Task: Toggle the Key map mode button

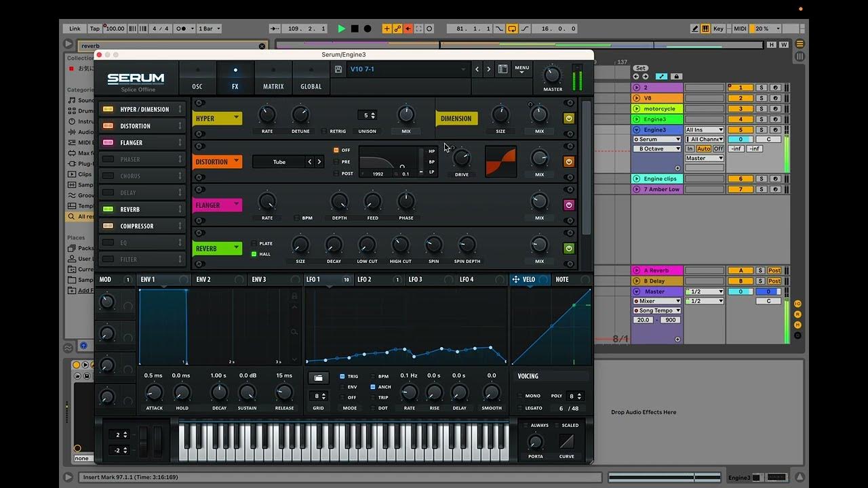Action: pos(718,28)
